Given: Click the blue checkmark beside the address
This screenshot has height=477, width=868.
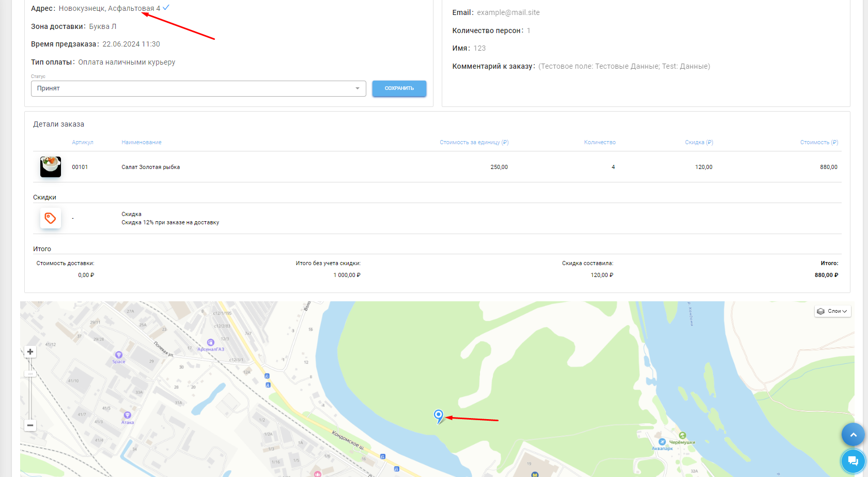Looking at the screenshot, I should (x=166, y=8).
